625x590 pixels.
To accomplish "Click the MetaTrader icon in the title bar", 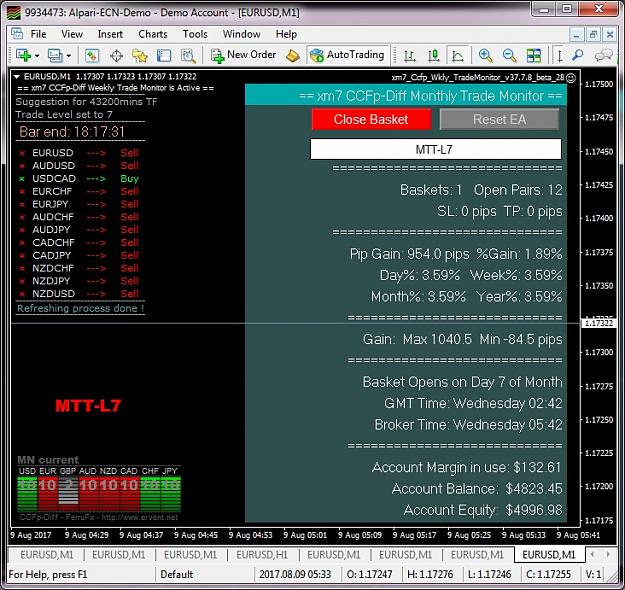I will tap(14, 12).
